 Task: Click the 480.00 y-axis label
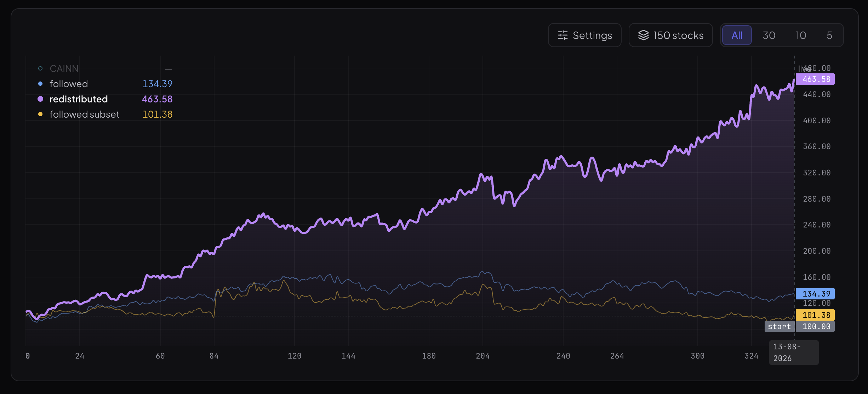coord(817,68)
